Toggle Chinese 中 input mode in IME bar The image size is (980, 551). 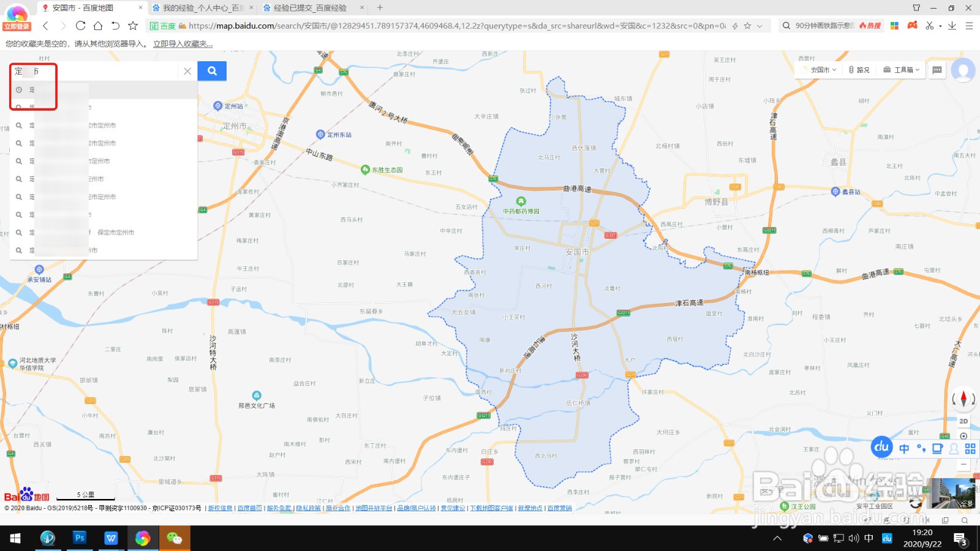(904, 449)
